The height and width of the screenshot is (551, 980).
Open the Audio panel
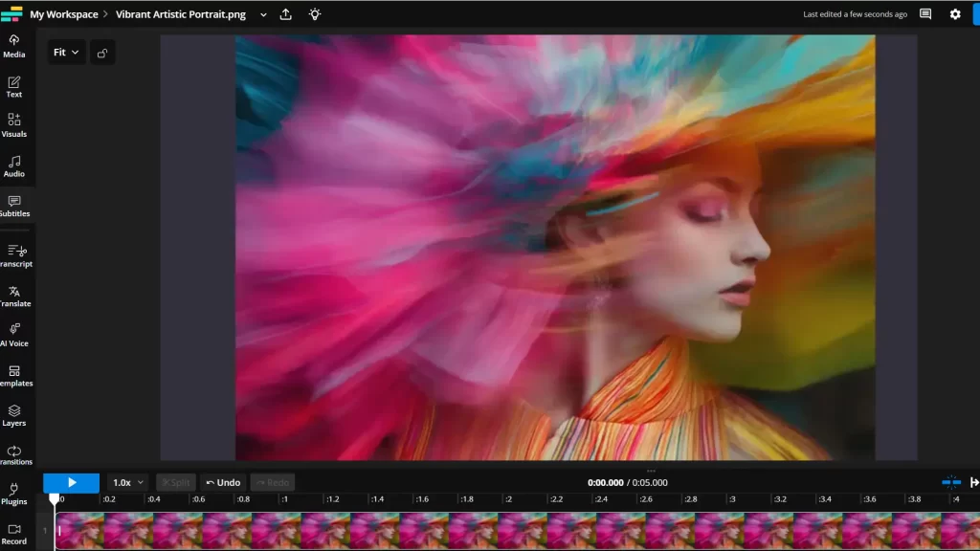(14, 165)
